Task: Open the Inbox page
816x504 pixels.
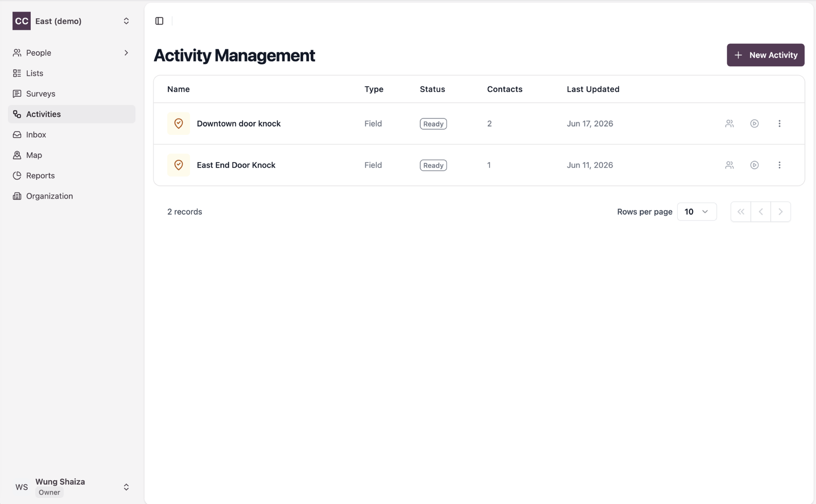Action: coord(72,135)
